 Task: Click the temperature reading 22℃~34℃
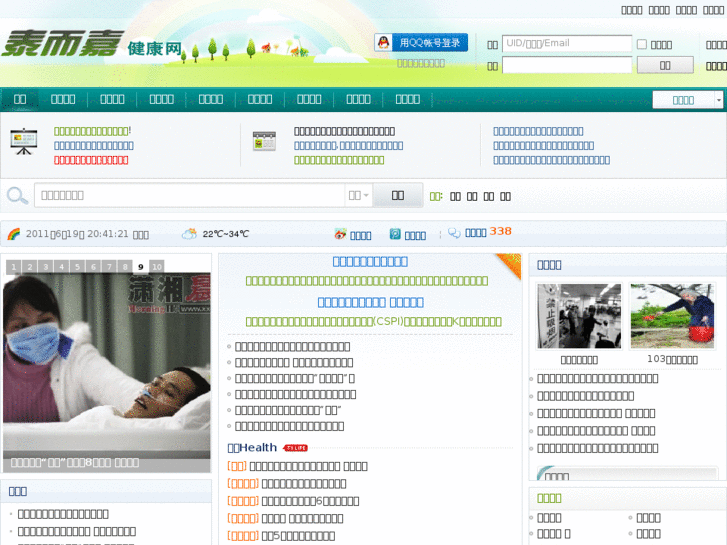[x=225, y=234]
